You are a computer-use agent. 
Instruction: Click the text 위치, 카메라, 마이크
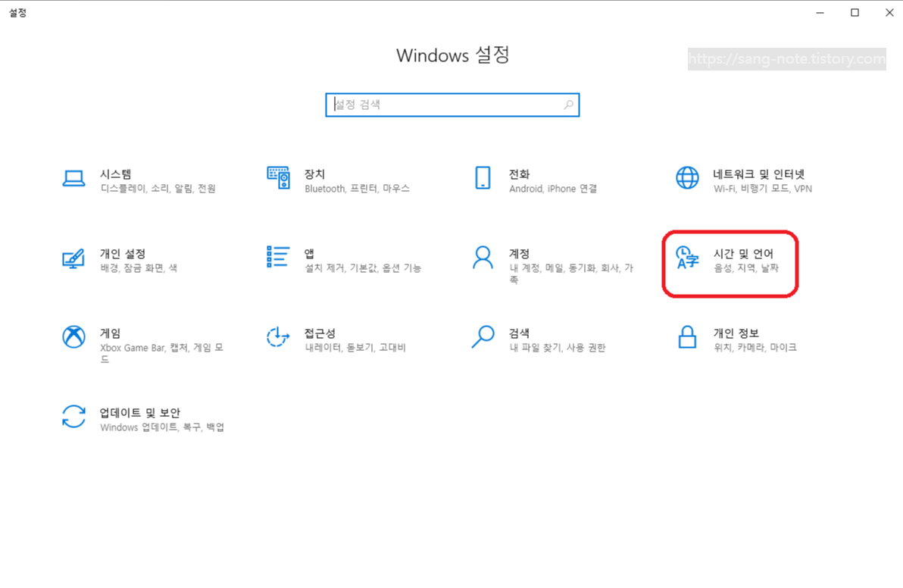click(755, 347)
